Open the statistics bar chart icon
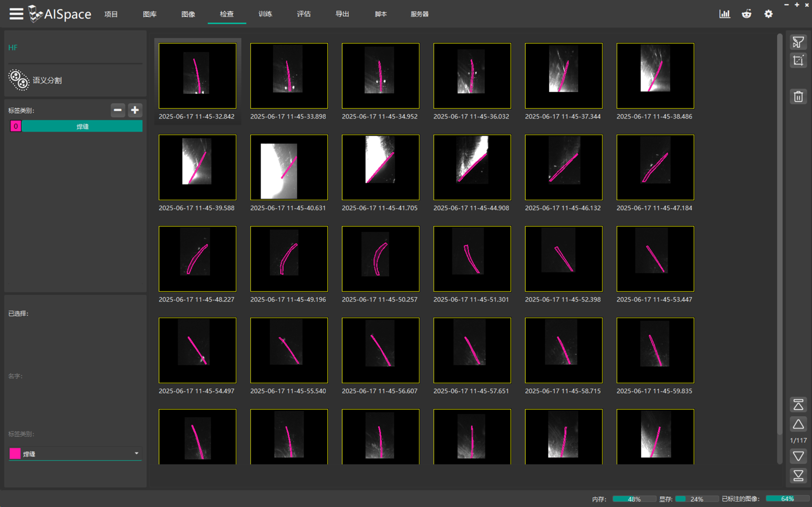This screenshot has width=812, height=507. 724,14
